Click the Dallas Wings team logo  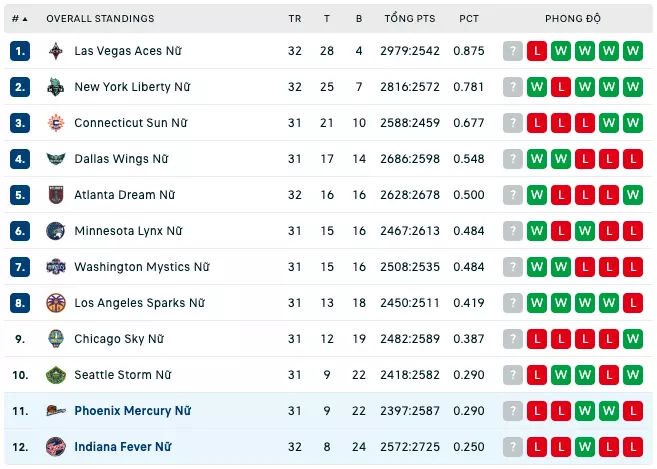(x=56, y=159)
